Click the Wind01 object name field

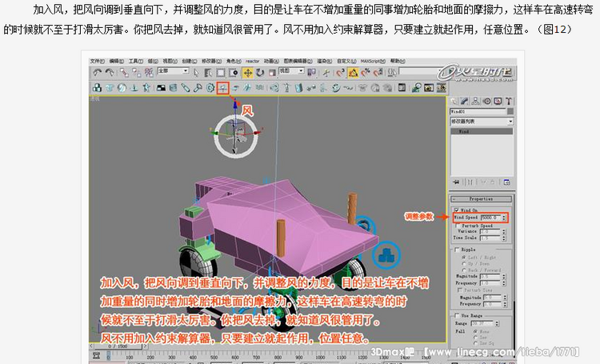478,111
